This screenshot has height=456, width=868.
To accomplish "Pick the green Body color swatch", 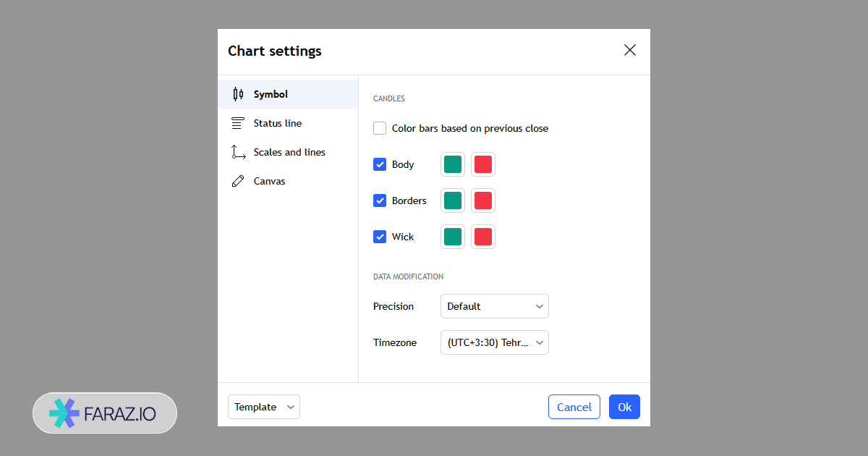I will (453, 164).
